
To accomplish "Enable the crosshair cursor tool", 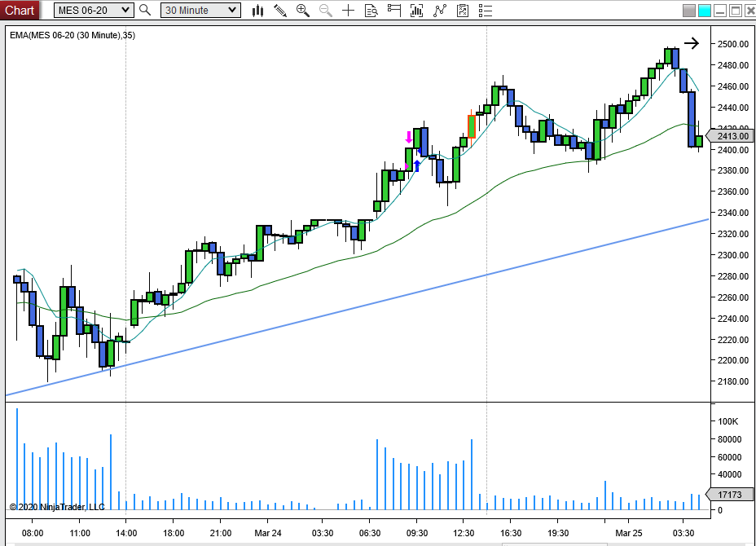I will point(348,11).
